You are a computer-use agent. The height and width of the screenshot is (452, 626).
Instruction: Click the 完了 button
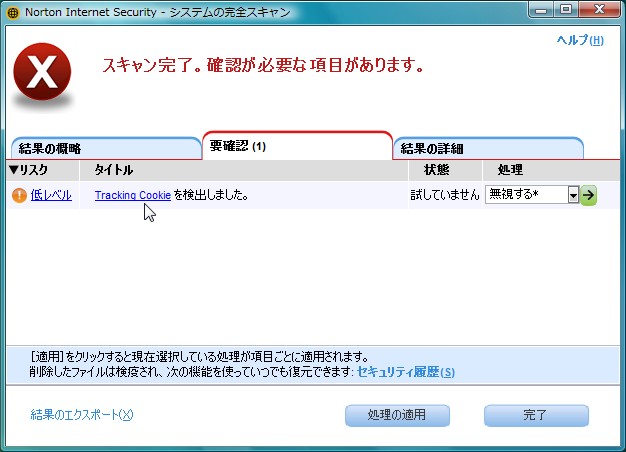pyautogui.click(x=536, y=415)
